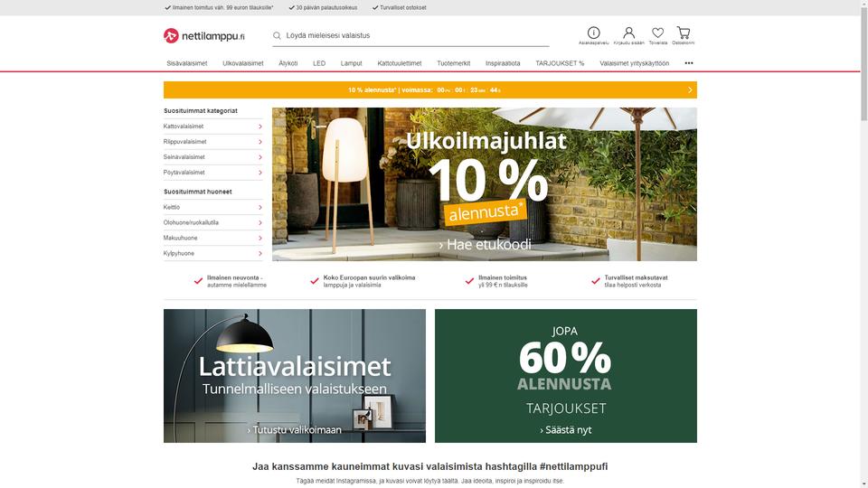The height and width of the screenshot is (488, 868).
Task: Select the Makuuhuone room link
Action: [x=180, y=238]
